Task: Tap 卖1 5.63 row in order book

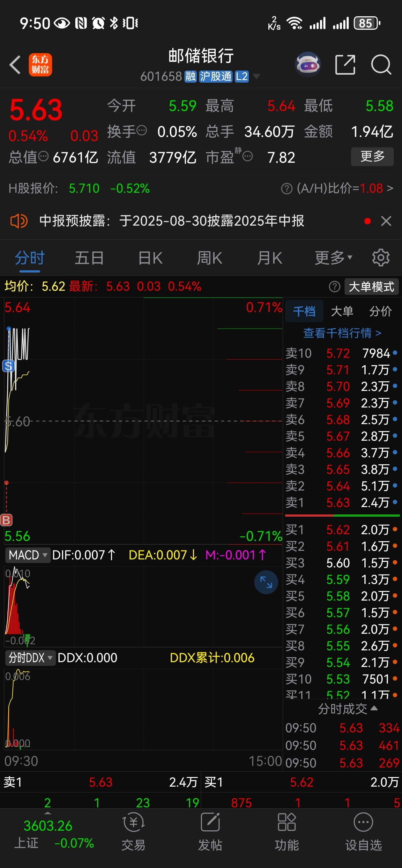Action: pyautogui.click(x=342, y=503)
